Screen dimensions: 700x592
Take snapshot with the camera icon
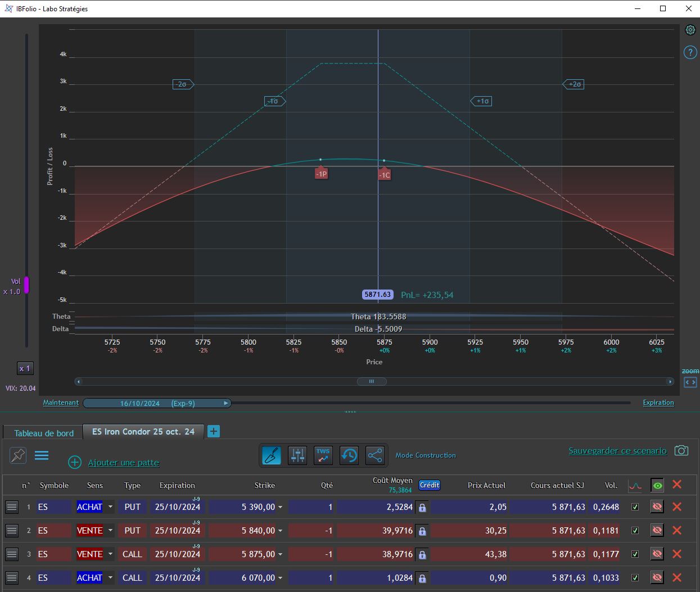coord(681,451)
